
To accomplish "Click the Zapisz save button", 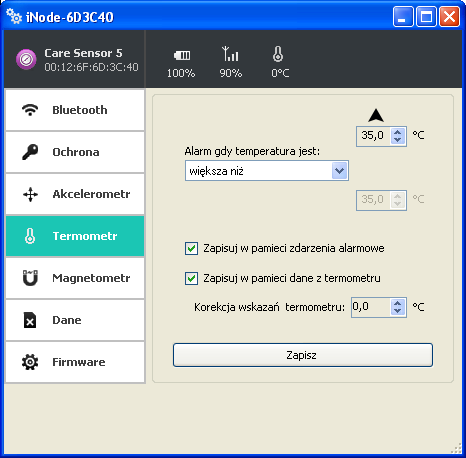I will (x=303, y=355).
